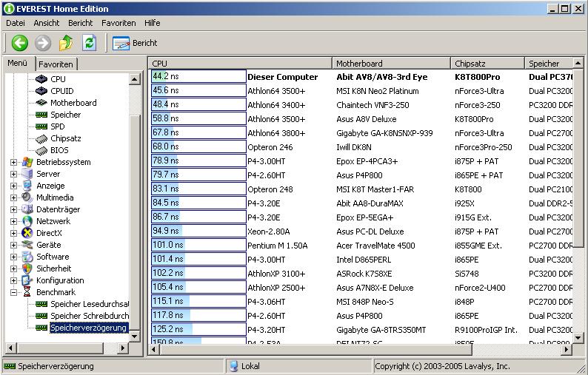Click the 44.2 ns result bar
Viewport: 588px width, 375px height.
pyautogui.click(x=198, y=76)
